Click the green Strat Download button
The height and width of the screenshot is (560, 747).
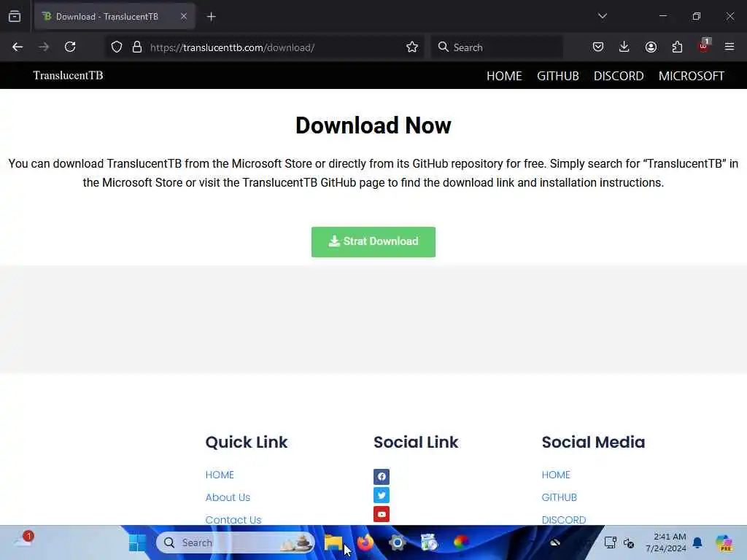[x=373, y=242]
